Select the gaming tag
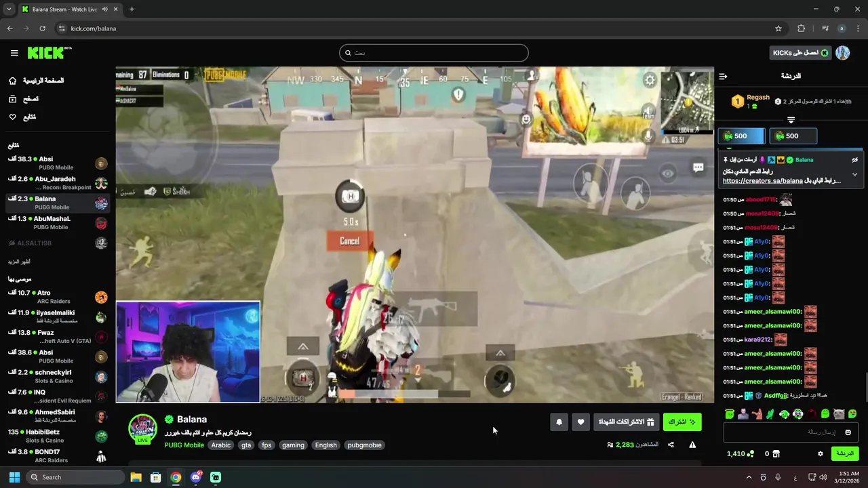The image size is (868, 488). tap(293, 445)
